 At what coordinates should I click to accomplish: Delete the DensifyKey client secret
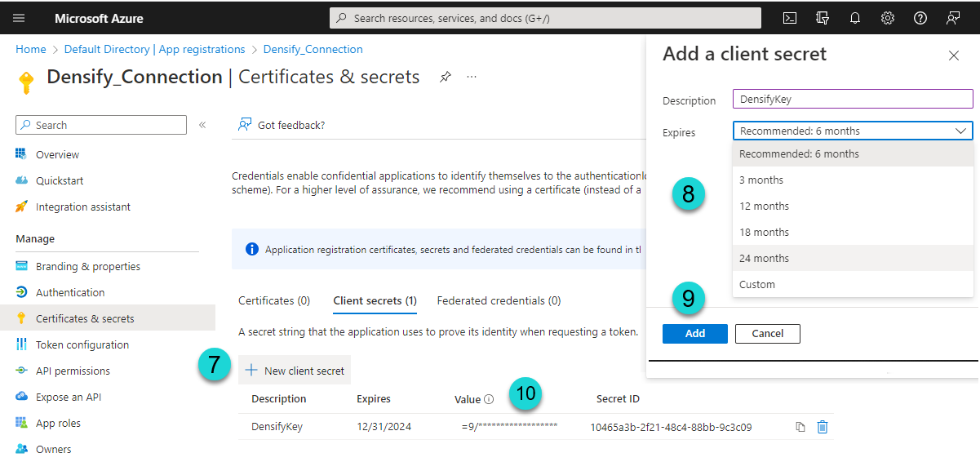(x=823, y=427)
